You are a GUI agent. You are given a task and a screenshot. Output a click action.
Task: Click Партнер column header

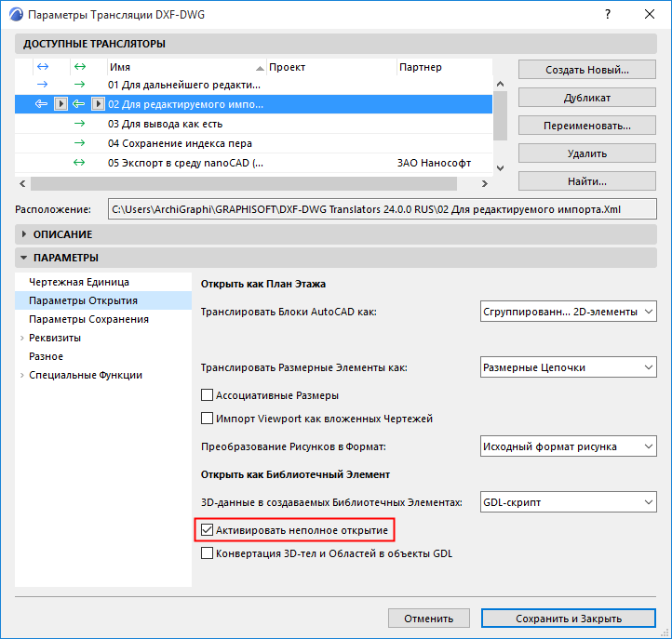click(444, 67)
